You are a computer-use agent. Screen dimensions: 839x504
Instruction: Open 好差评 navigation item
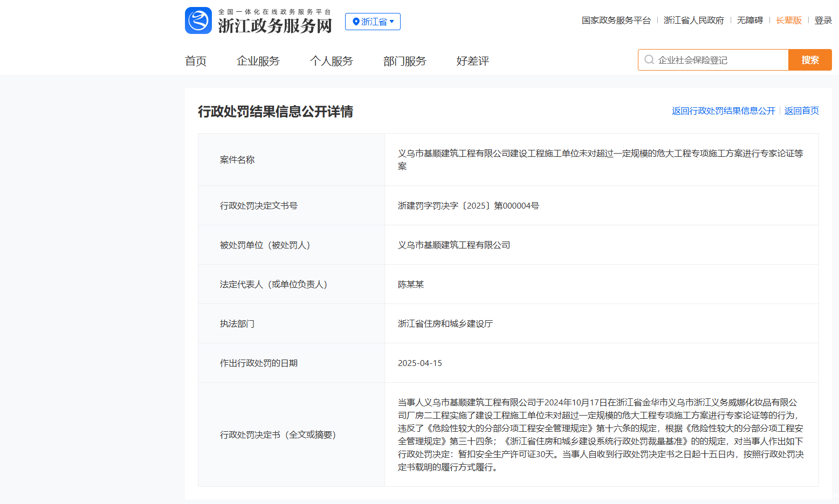tap(473, 61)
